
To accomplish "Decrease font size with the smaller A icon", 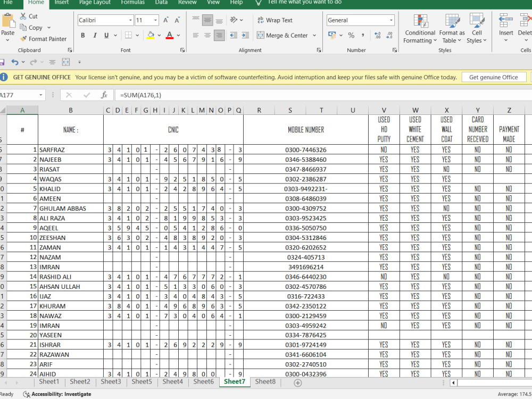I will [177, 20].
